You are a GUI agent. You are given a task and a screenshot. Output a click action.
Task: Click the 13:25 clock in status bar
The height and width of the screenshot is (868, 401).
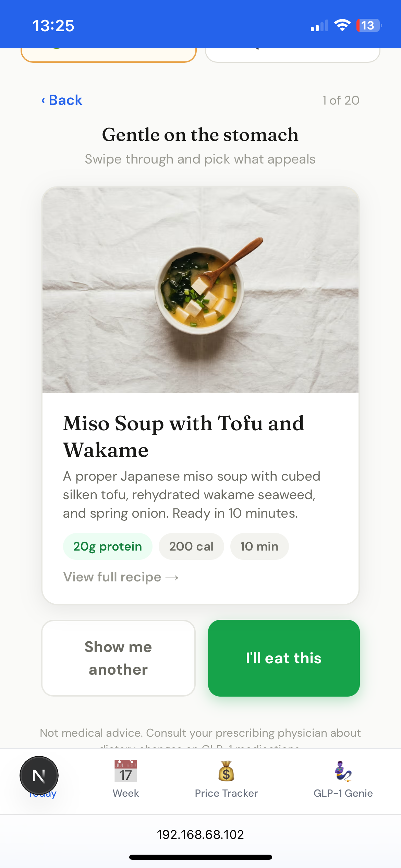tap(53, 26)
